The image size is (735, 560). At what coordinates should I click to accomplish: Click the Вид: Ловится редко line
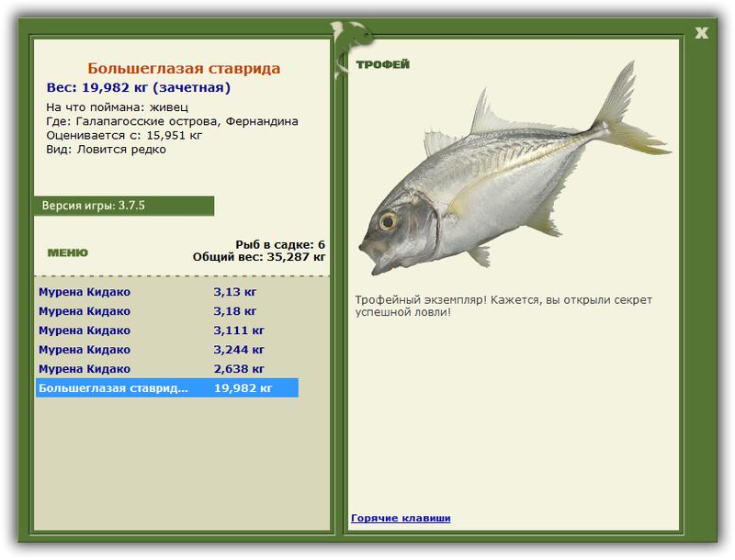106,150
